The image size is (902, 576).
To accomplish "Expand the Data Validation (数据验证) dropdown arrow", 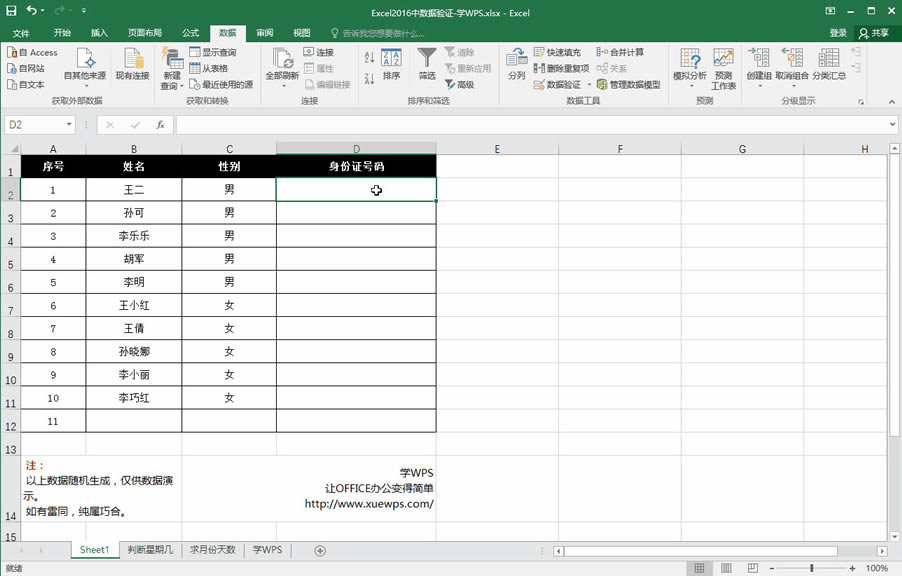I will (589, 85).
